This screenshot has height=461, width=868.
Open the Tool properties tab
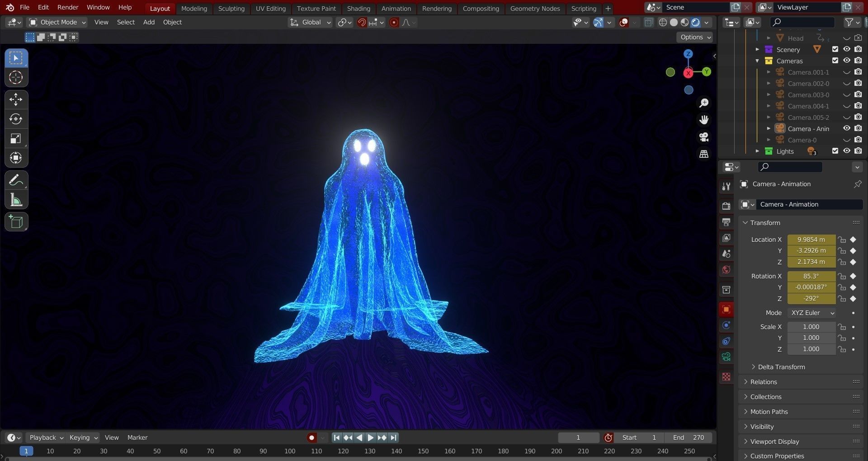[x=726, y=186]
